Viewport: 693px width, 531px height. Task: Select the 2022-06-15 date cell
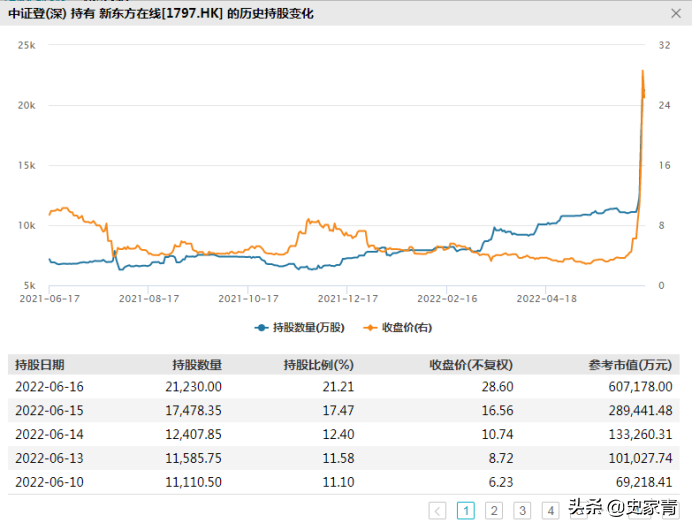50,411
